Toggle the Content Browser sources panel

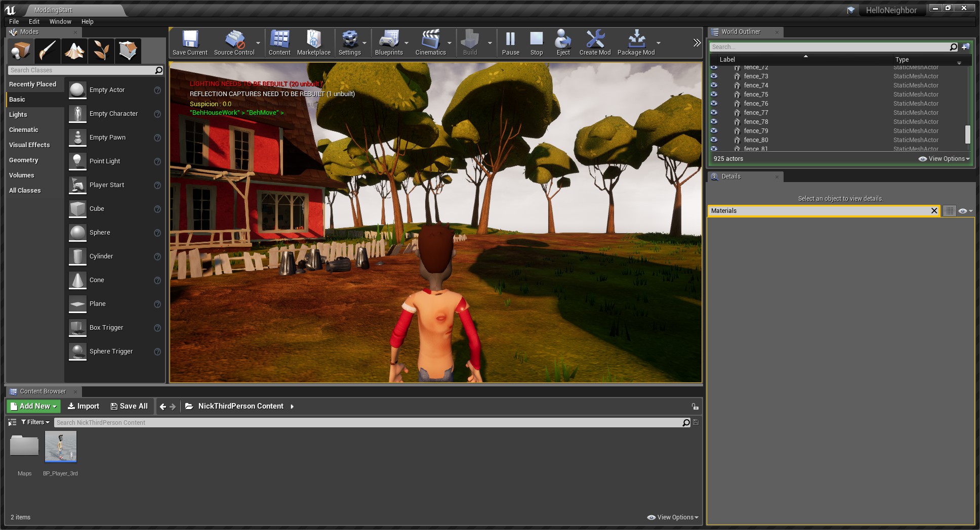pos(12,422)
